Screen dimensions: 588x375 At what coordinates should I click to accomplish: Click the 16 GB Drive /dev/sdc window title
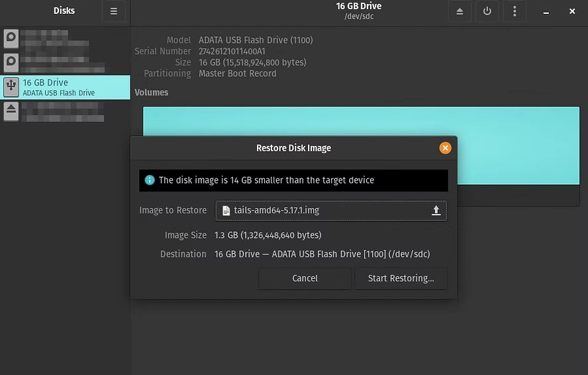point(359,11)
